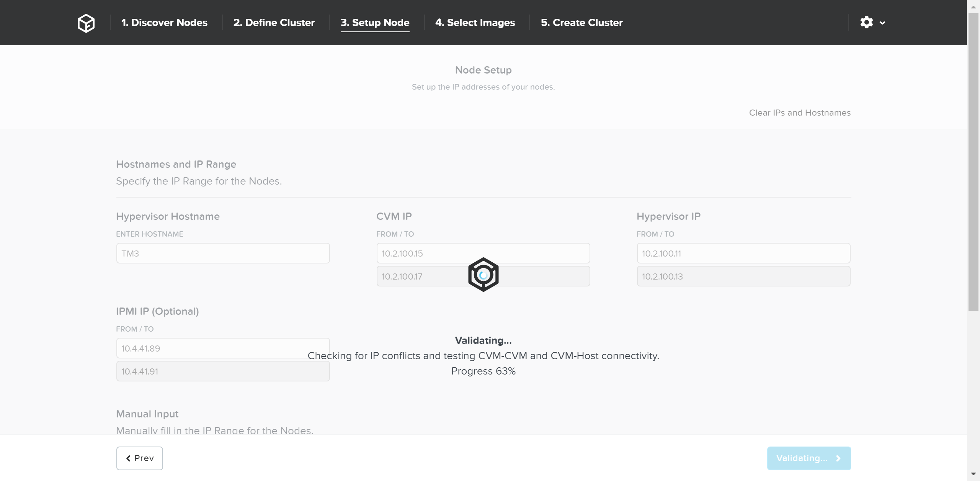Open the Select Images step
The height and width of the screenshot is (481, 980).
(x=475, y=23)
